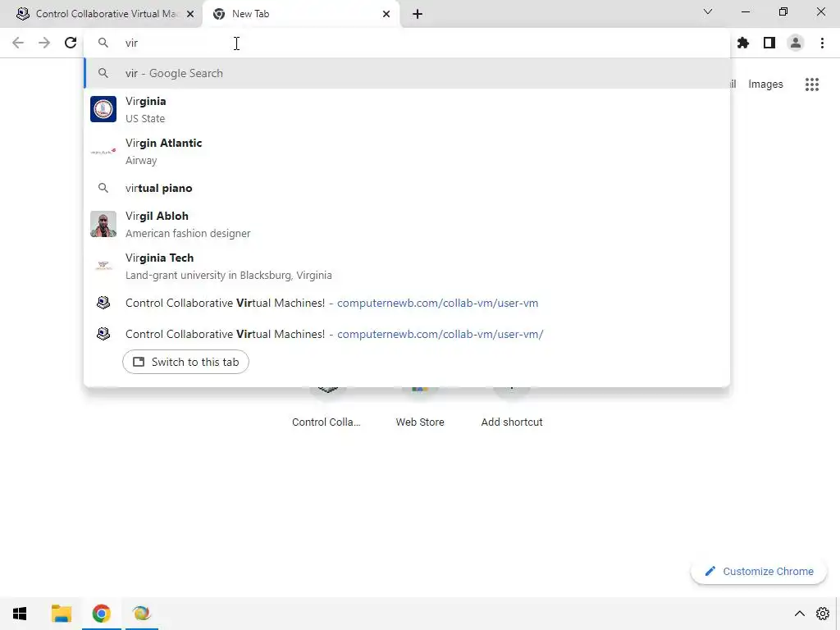The width and height of the screenshot is (840, 630).
Task: Open the computernewb.com/collab-vm/user-vm/ suggestion with trailing slash
Action: pyautogui.click(x=407, y=335)
